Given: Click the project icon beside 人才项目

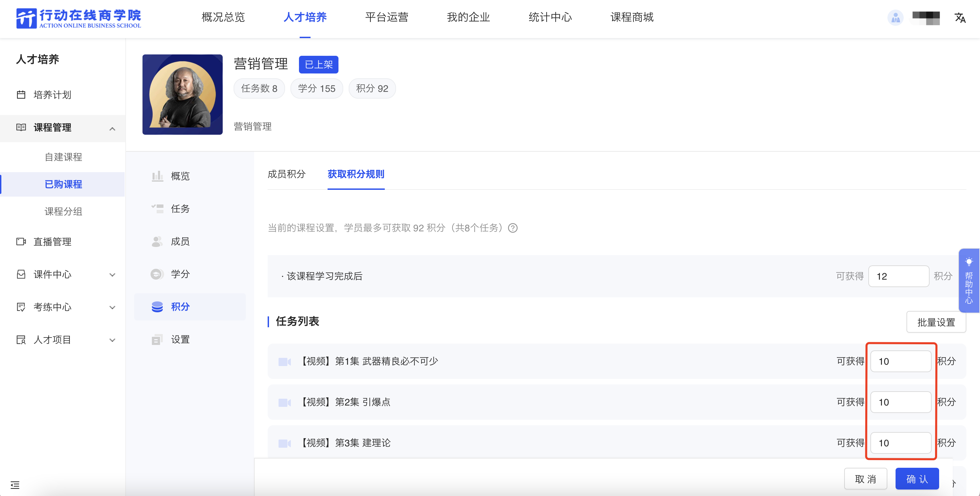Looking at the screenshot, I should 21,340.
